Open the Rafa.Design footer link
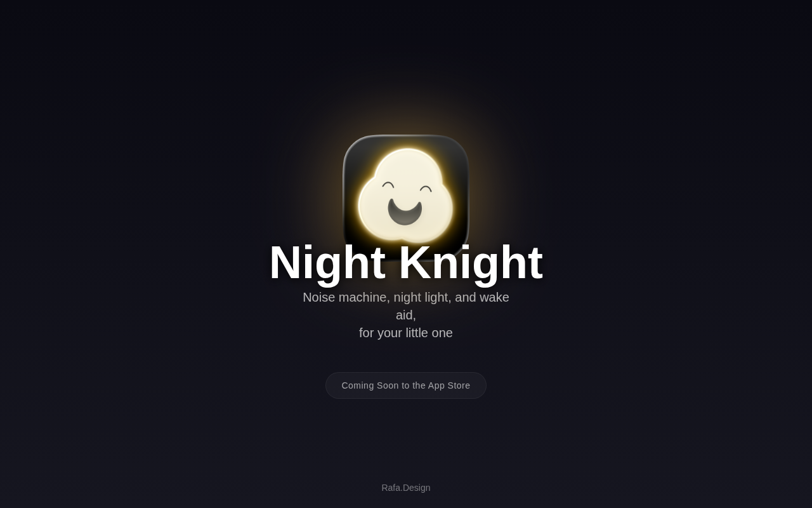This screenshot has height=508, width=812. [x=406, y=488]
